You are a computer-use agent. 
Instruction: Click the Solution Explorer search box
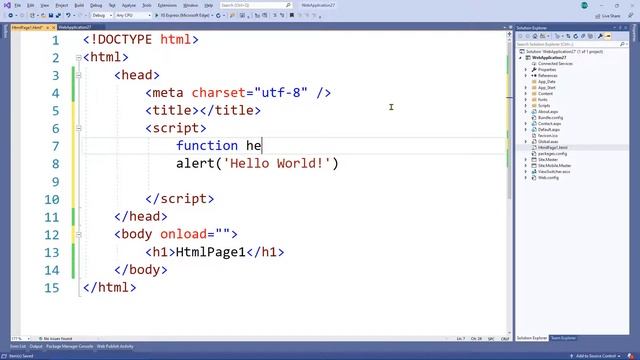tap(571, 44)
